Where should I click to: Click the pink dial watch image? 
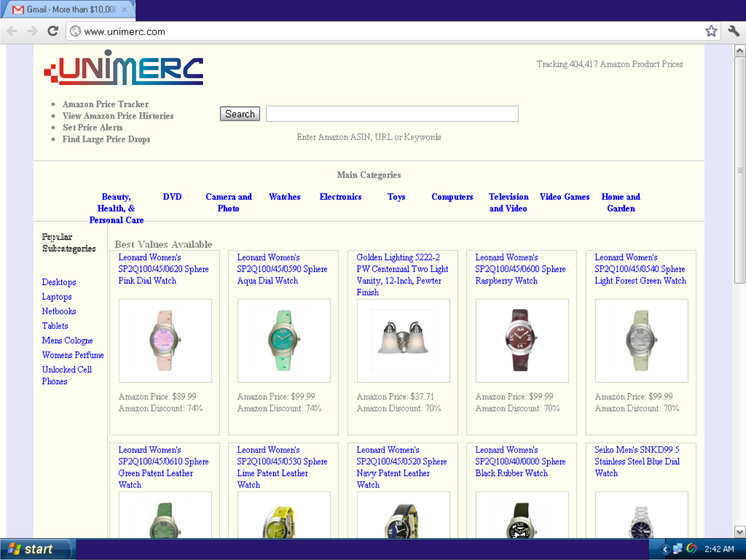[x=165, y=341]
